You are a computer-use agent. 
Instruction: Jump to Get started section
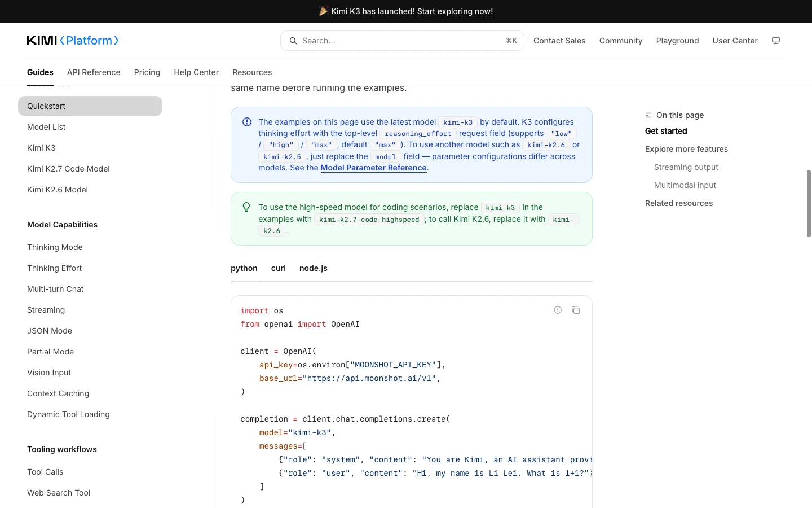666,131
